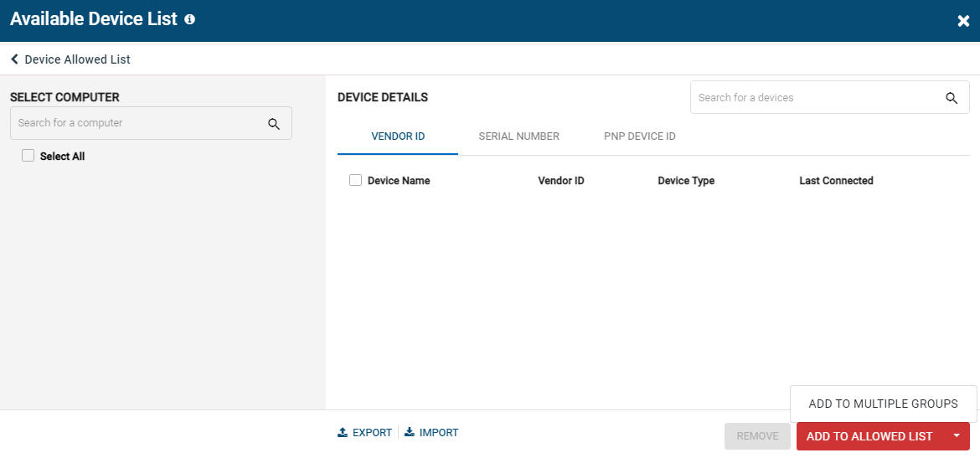The image size is (980, 458).
Task: Click the Search for a devices field
Action: 829,97
